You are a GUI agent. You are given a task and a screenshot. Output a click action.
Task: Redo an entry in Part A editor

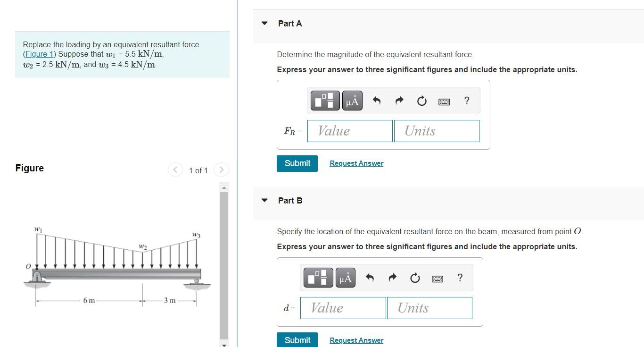tap(399, 100)
